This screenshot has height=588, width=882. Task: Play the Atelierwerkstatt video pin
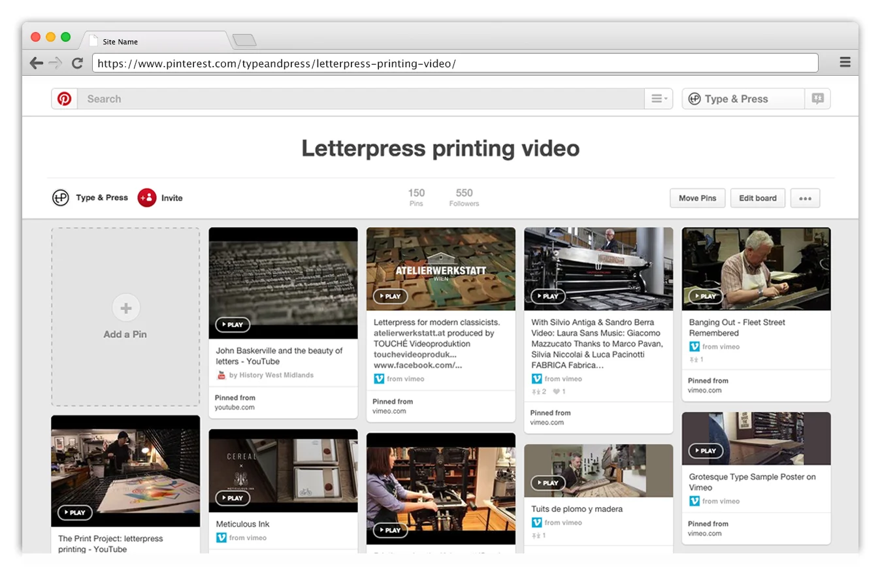point(390,296)
